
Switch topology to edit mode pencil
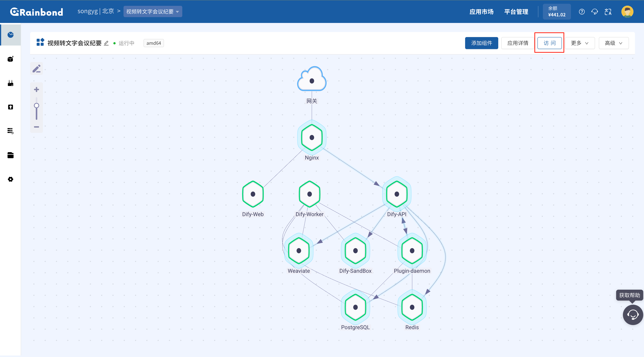click(37, 69)
